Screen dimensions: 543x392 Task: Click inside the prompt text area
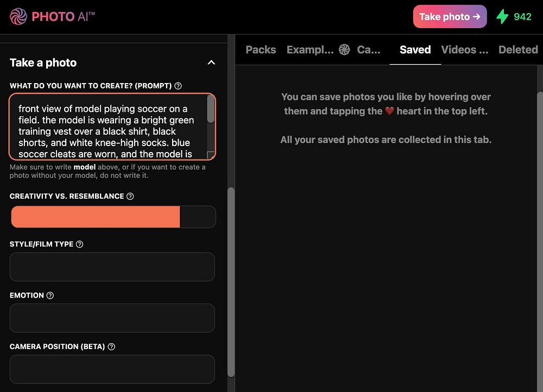pyautogui.click(x=109, y=127)
